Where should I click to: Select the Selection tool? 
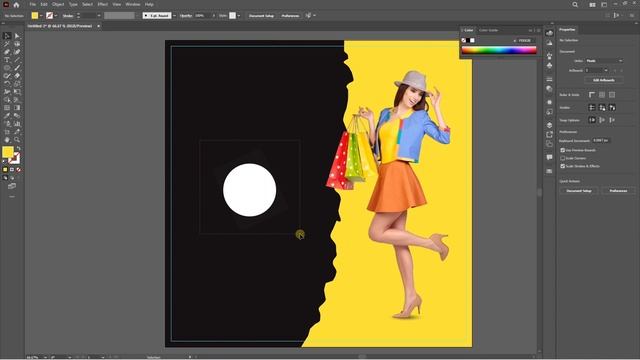[x=7, y=36]
